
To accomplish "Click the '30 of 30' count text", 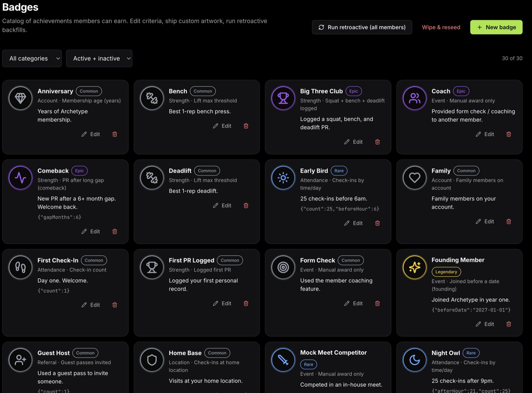I will [512, 58].
